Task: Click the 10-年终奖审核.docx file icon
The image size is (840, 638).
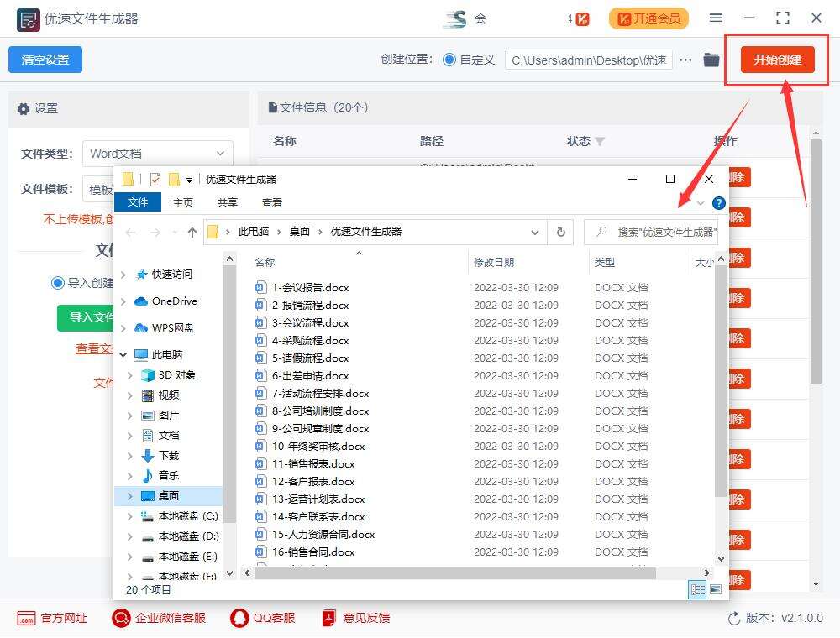Action: click(x=260, y=446)
